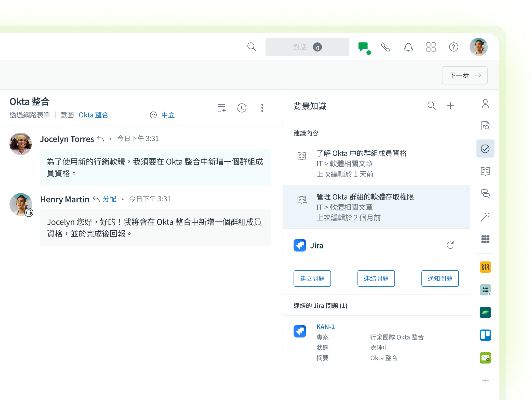
Task: Open the Rippling app icon in sidebar
Action: [x=485, y=267]
